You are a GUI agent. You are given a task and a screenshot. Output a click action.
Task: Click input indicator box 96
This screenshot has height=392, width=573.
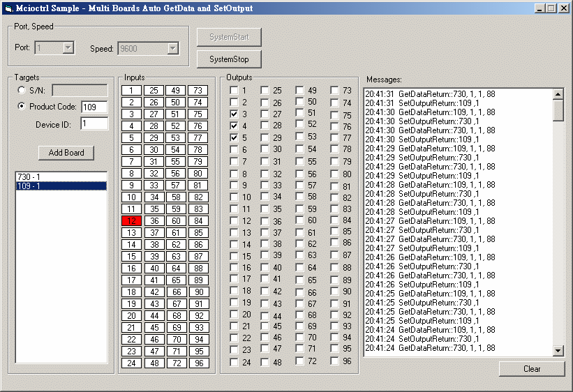coord(199,363)
